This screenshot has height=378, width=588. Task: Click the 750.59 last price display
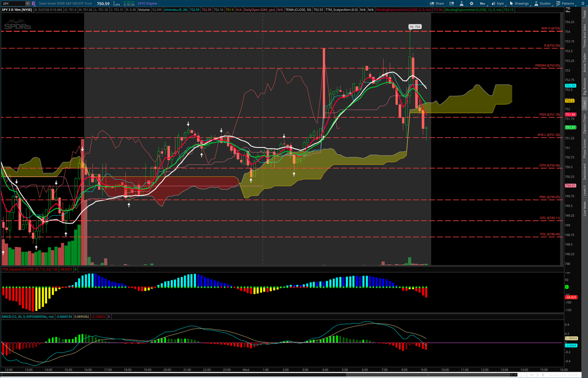103,3
